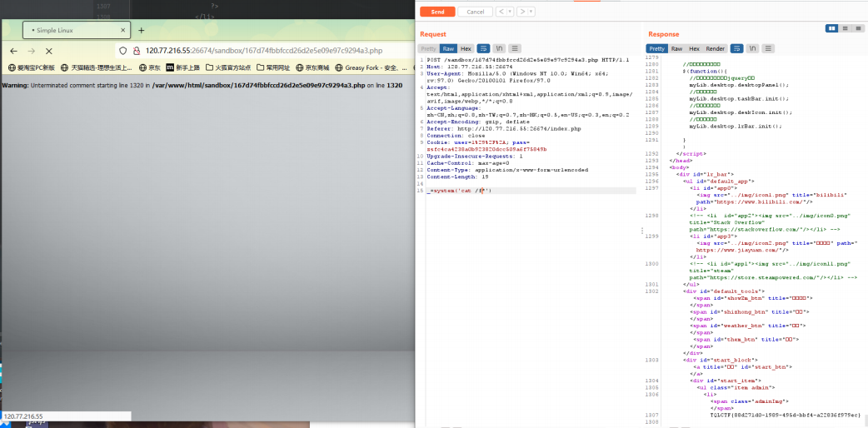Click the Firefox forward arrow
Screen dimensions: 868x428
click(x=32, y=51)
